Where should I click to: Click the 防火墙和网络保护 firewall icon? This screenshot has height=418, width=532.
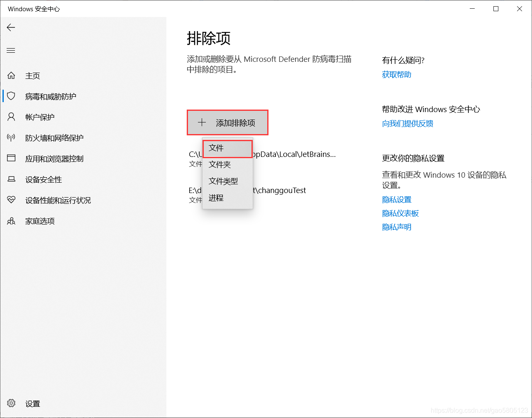(11, 137)
